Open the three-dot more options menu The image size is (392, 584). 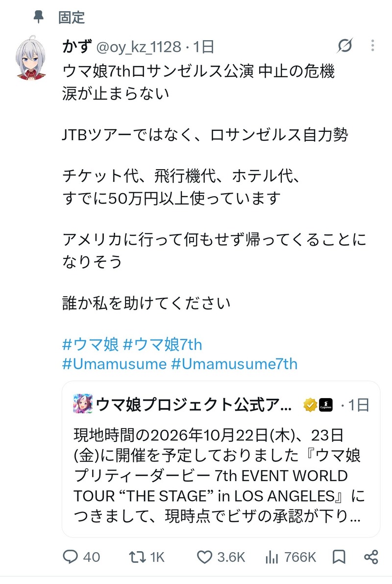pyautogui.click(x=372, y=46)
